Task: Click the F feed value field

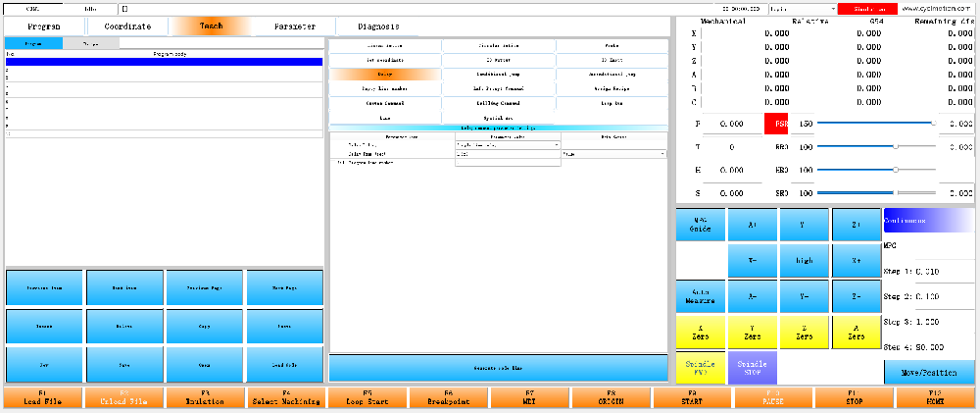Action: pos(731,124)
